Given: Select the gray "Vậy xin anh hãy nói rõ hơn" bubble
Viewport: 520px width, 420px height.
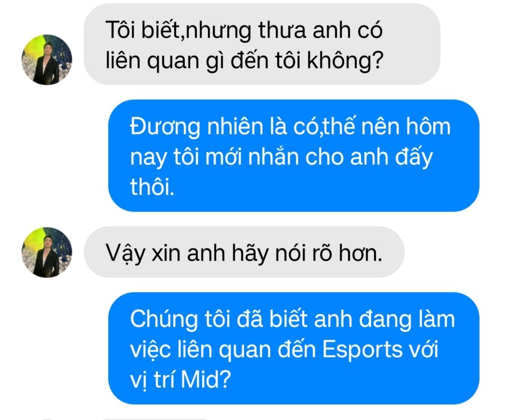Looking at the screenshot, I should coord(244,252).
